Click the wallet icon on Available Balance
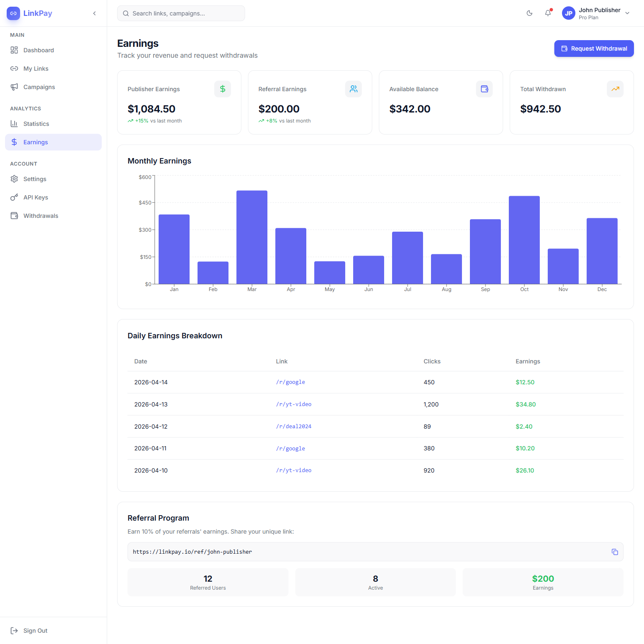Image resolution: width=644 pixels, height=644 pixels. coord(485,89)
